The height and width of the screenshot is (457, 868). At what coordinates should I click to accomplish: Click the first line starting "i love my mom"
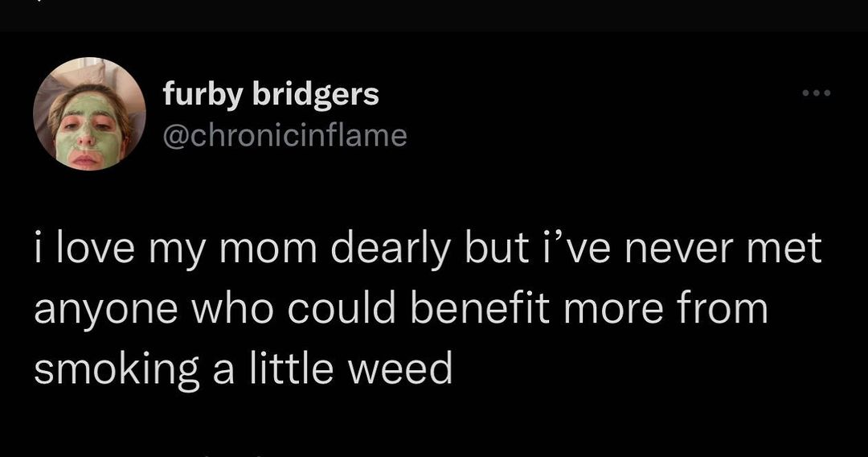click(x=428, y=249)
